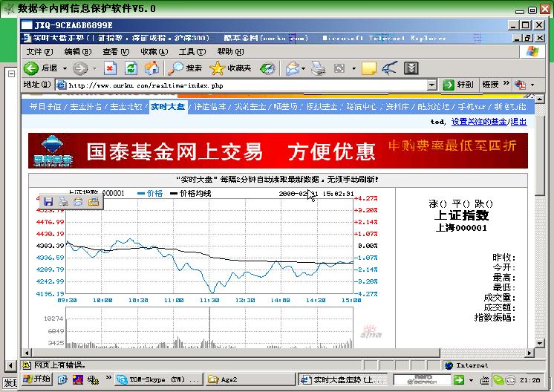This screenshot has height=392, width=554.
Task: Click the green Go (转到) arrow button
Action: click(457, 85)
